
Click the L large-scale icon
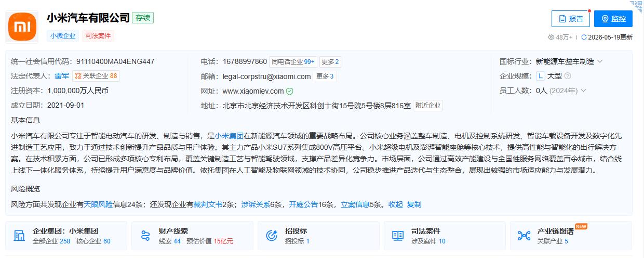[x=541, y=76]
